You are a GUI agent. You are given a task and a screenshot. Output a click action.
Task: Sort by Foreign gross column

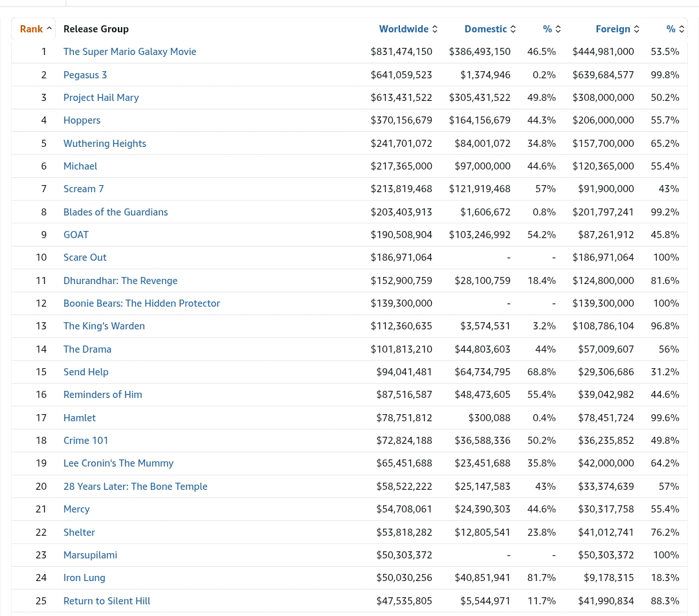tap(613, 28)
